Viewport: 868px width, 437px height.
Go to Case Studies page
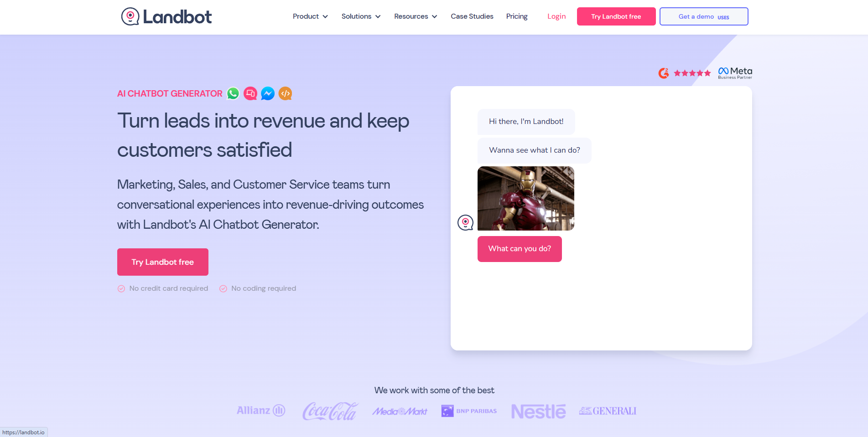pos(472,16)
